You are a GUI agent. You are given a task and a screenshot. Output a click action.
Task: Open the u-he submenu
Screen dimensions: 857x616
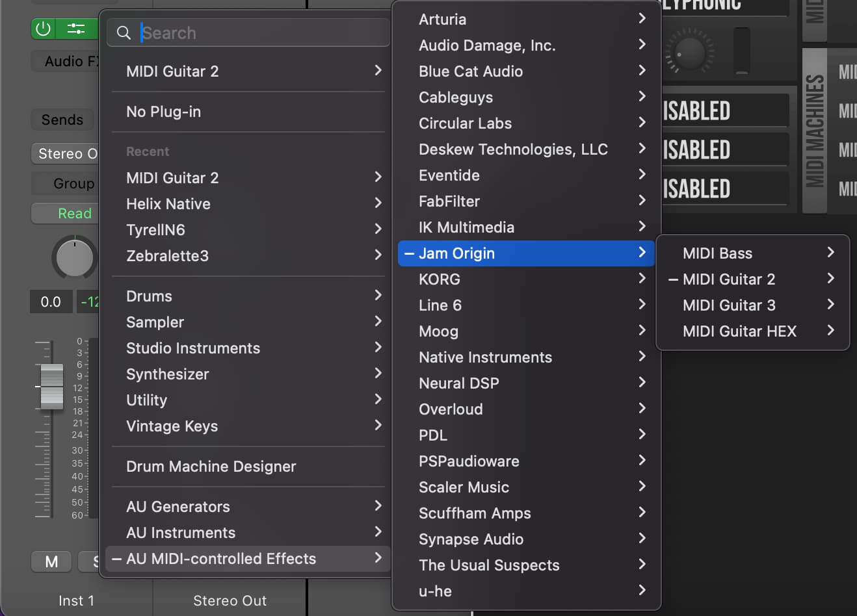526,591
